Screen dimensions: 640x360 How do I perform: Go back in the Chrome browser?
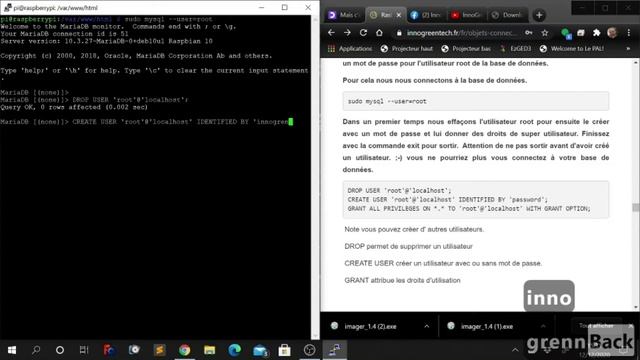click(331, 33)
